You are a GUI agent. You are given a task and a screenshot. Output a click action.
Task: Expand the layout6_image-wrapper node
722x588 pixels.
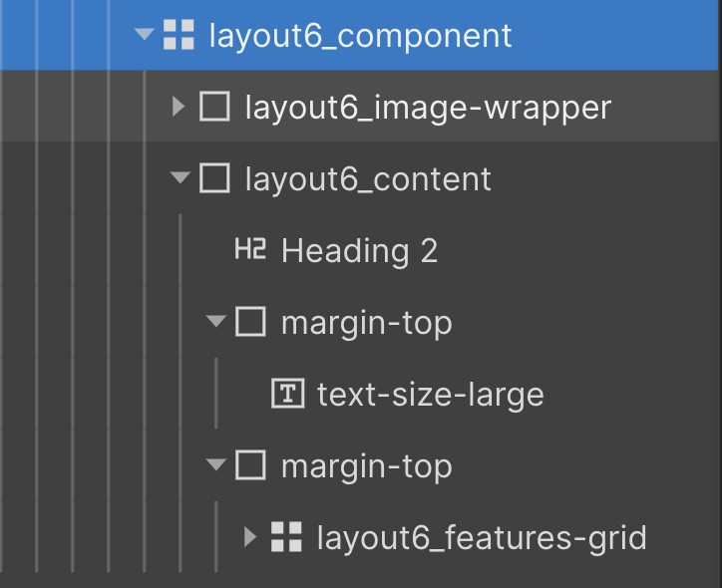(x=179, y=107)
